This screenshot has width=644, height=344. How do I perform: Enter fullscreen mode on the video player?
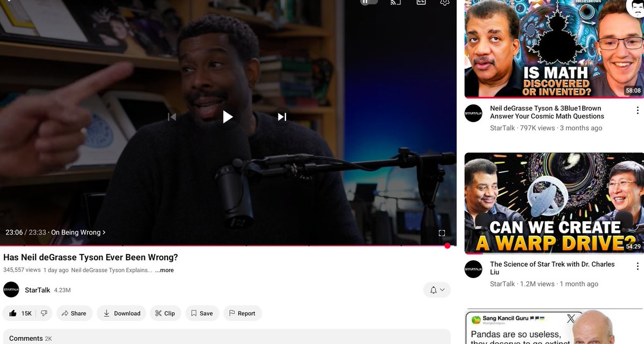point(442,233)
